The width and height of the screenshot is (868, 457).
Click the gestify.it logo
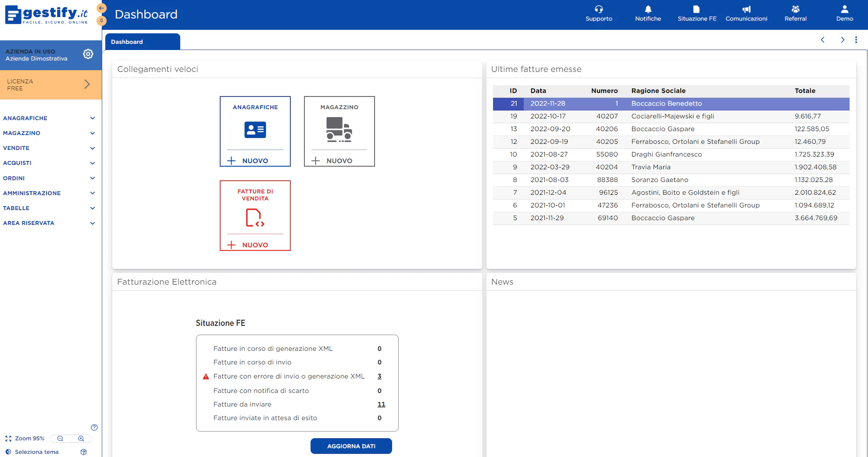[46, 15]
